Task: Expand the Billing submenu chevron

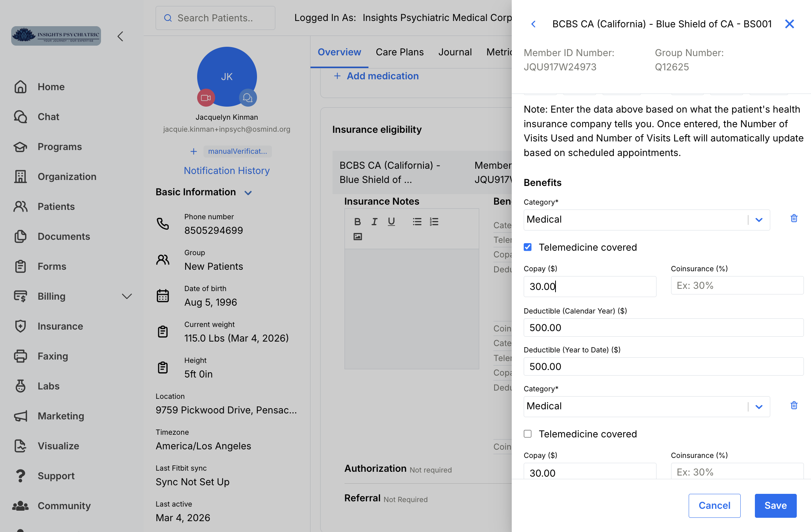Action: (127, 296)
